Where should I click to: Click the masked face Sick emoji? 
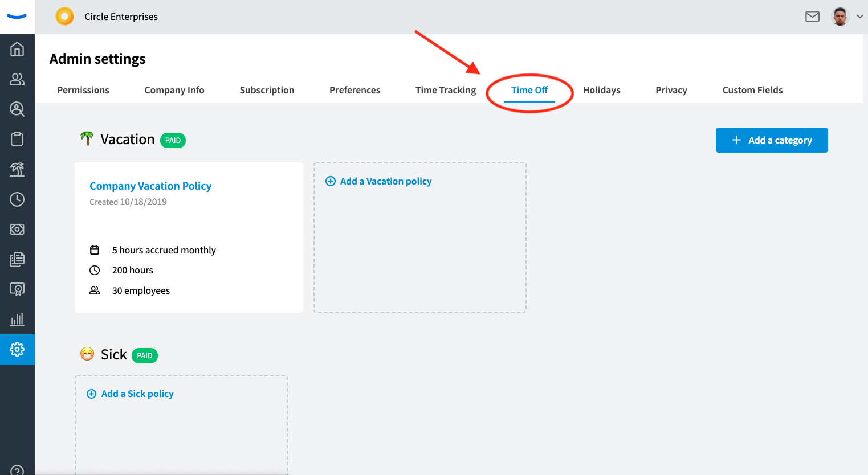[87, 354]
